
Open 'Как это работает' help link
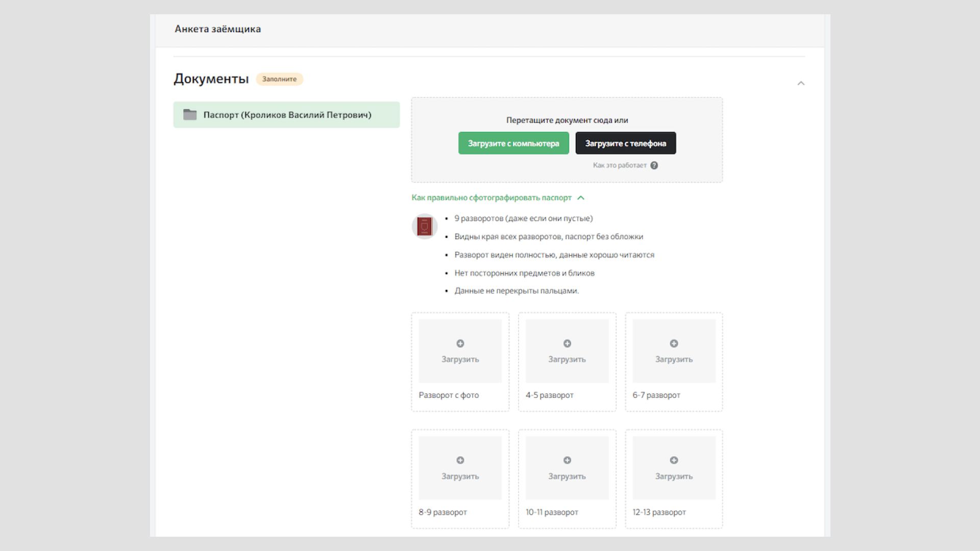point(619,165)
